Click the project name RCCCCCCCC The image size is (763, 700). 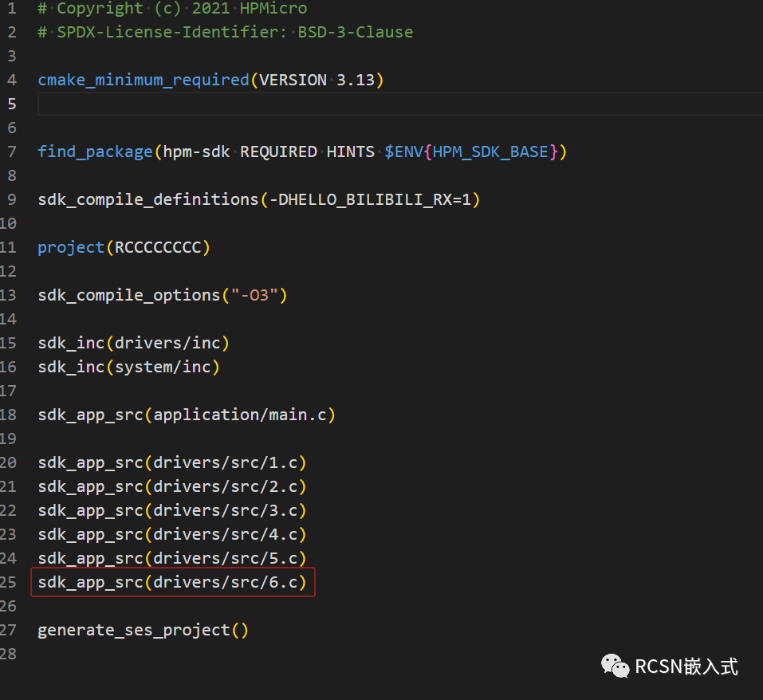coord(158,247)
